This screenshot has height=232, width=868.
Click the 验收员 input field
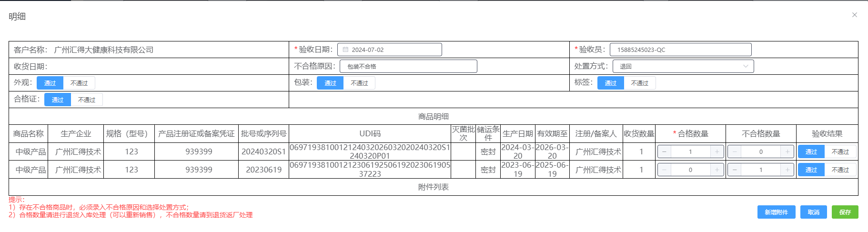680,50
